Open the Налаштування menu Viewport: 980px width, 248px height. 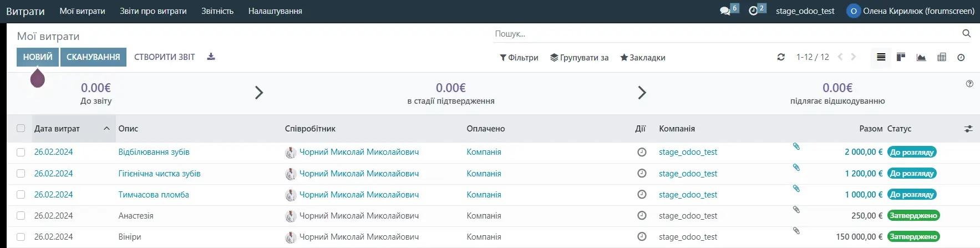275,11
